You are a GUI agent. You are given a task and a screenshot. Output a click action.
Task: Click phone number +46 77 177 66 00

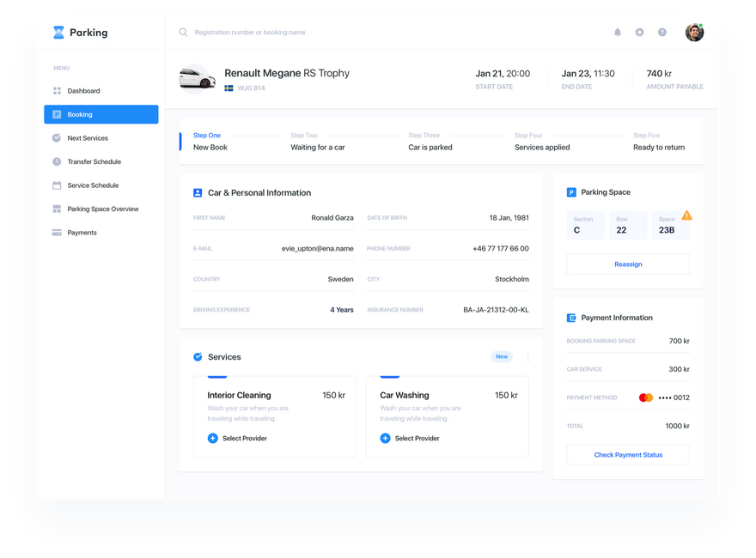click(501, 249)
